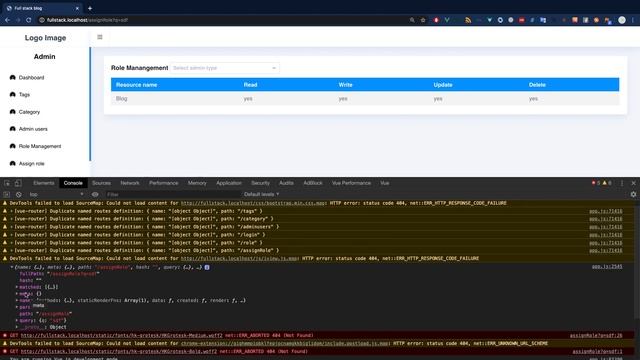Open the console context 'top' dropdown
Screen dimensions: 640x360
coord(56,195)
